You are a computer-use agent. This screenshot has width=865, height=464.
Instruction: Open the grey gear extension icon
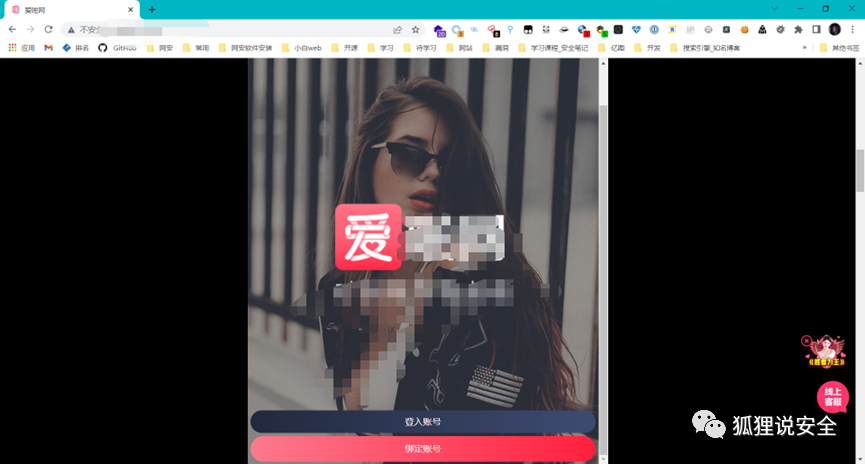coord(780,30)
